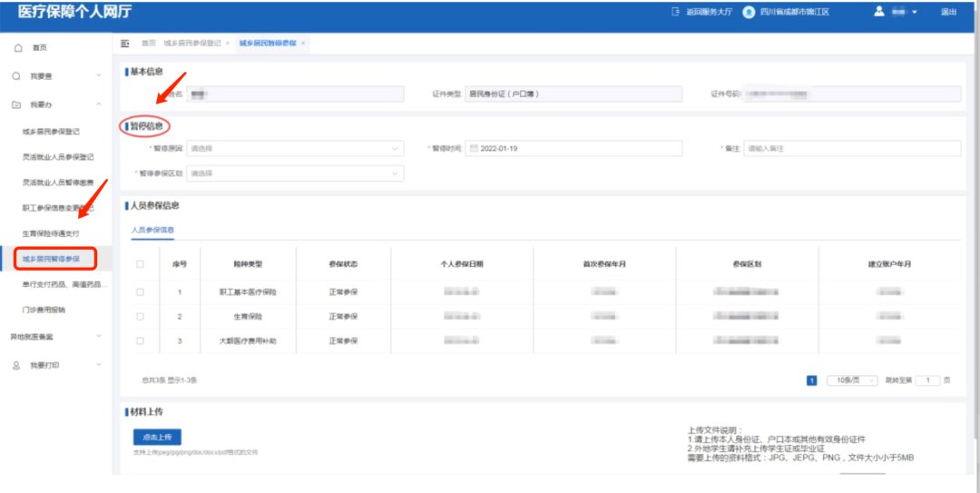Open the 暂停参保区划 dropdown
This screenshot has height=493, width=980.
[295, 173]
